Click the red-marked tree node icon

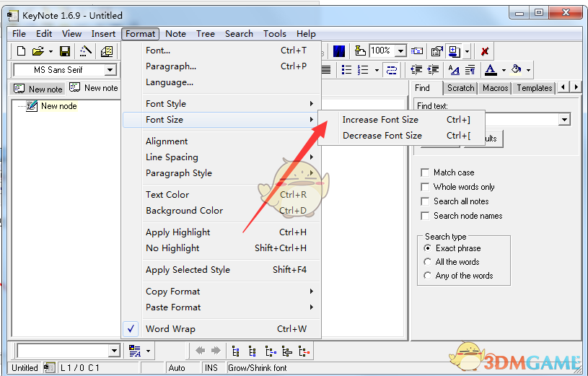point(304,351)
